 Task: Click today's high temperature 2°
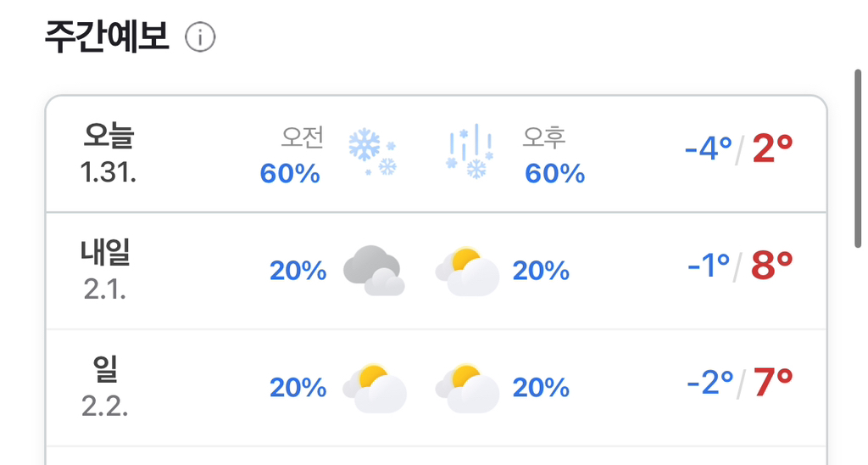[x=773, y=148]
